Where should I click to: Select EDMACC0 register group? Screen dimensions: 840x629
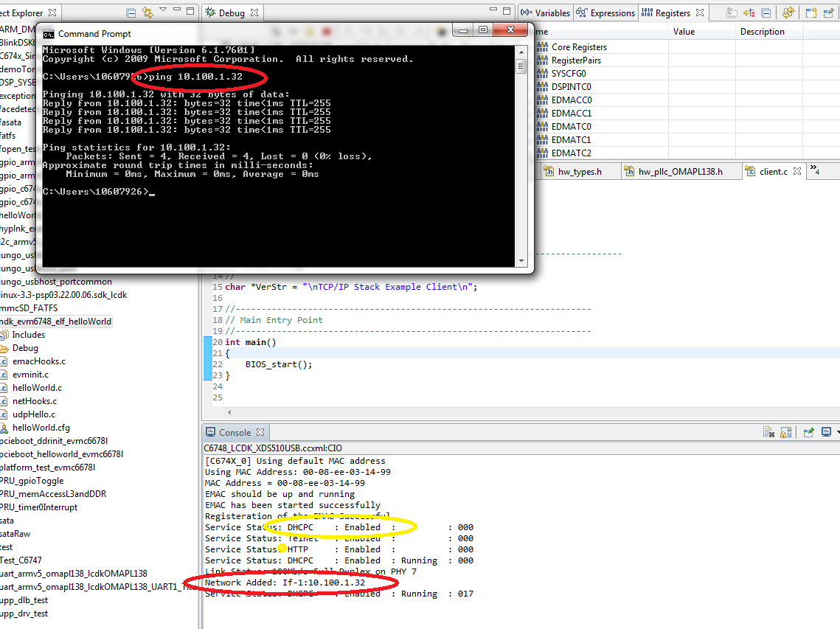point(572,100)
